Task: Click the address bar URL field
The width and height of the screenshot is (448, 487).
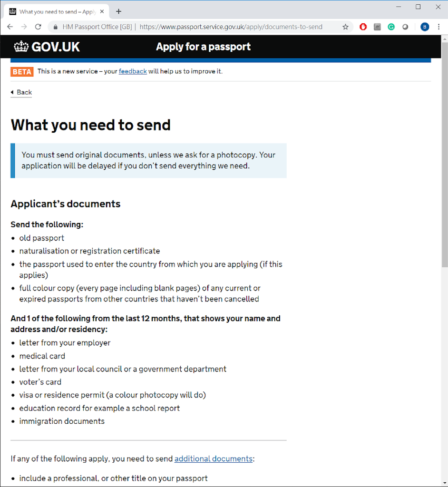Action: tap(231, 27)
